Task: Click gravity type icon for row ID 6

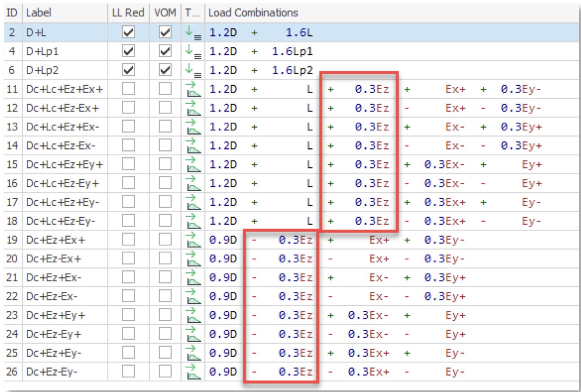Action: 193,70
